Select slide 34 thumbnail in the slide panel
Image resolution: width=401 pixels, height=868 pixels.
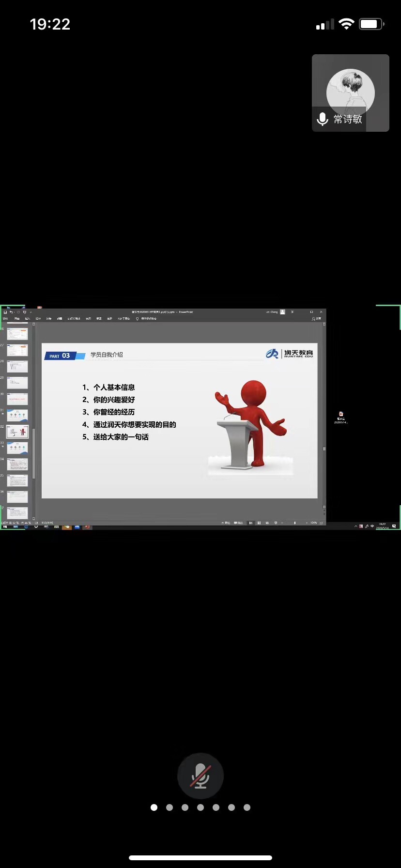click(17, 464)
